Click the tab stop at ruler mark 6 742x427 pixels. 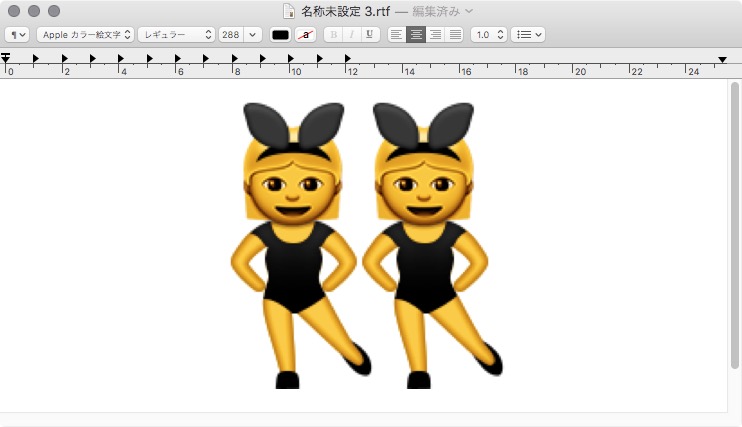point(177,58)
